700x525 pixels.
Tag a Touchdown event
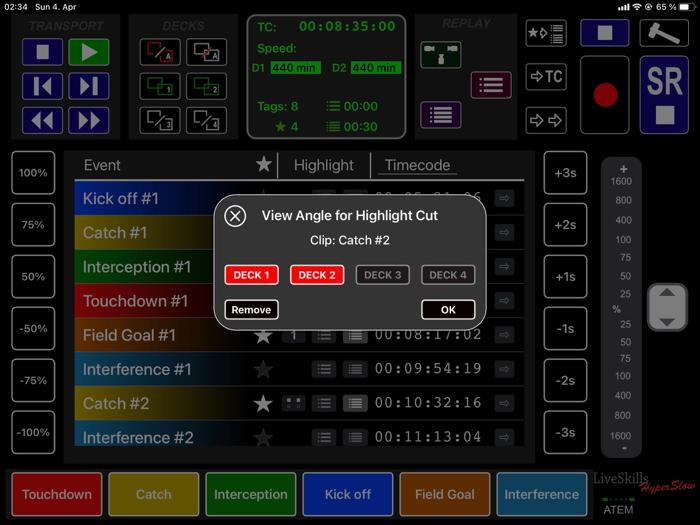pyautogui.click(x=57, y=494)
